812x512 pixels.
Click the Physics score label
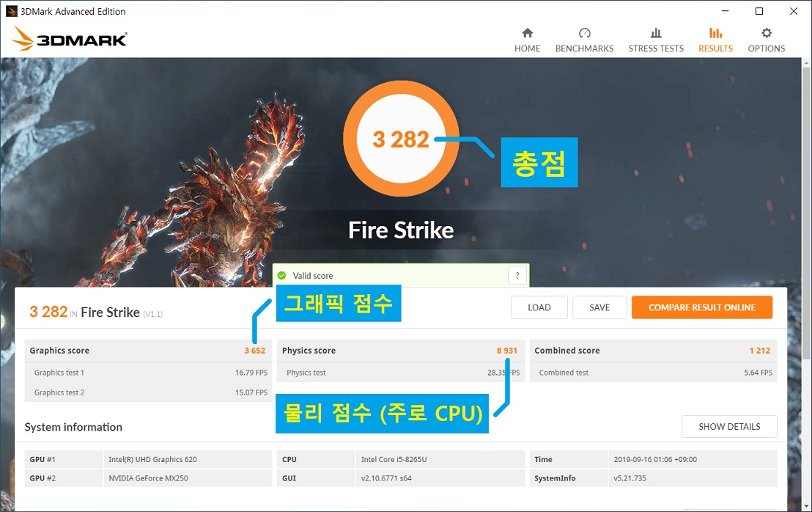(309, 351)
